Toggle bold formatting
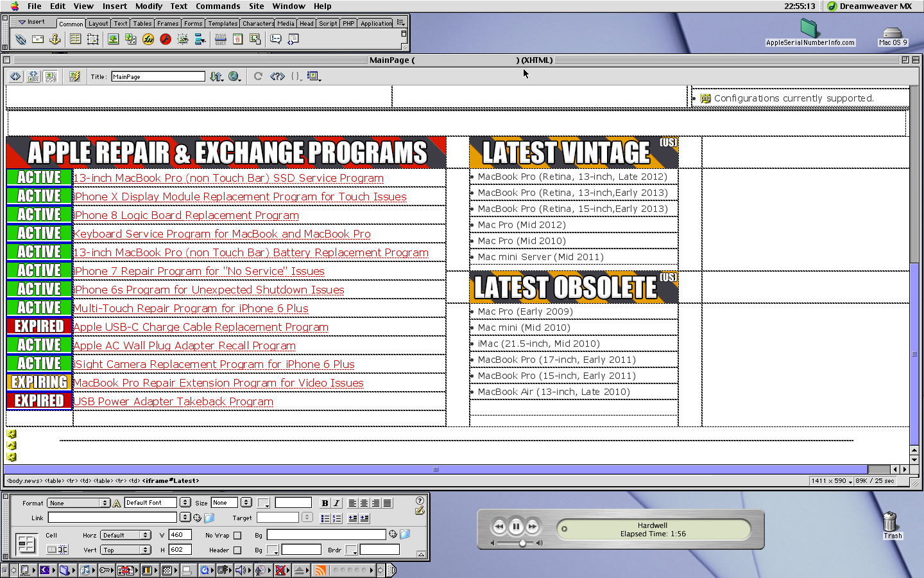The height and width of the screenshot is (578, 924). (x=325, y=503)
